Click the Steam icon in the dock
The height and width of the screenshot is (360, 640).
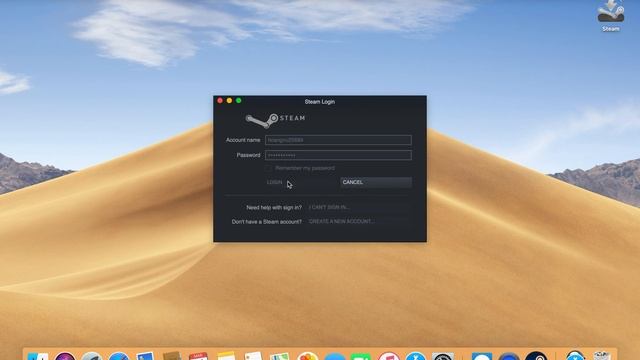pos(536,356)
